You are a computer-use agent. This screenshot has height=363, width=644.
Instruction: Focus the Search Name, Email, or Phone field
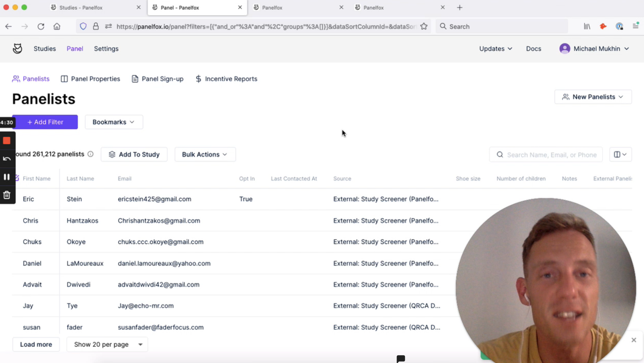[546, 155]
